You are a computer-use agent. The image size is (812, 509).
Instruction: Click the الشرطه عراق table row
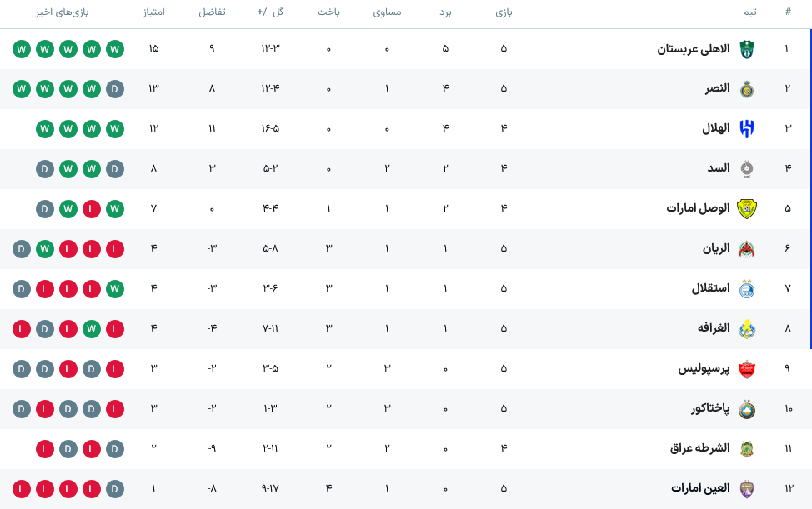[x=406, y=448]
